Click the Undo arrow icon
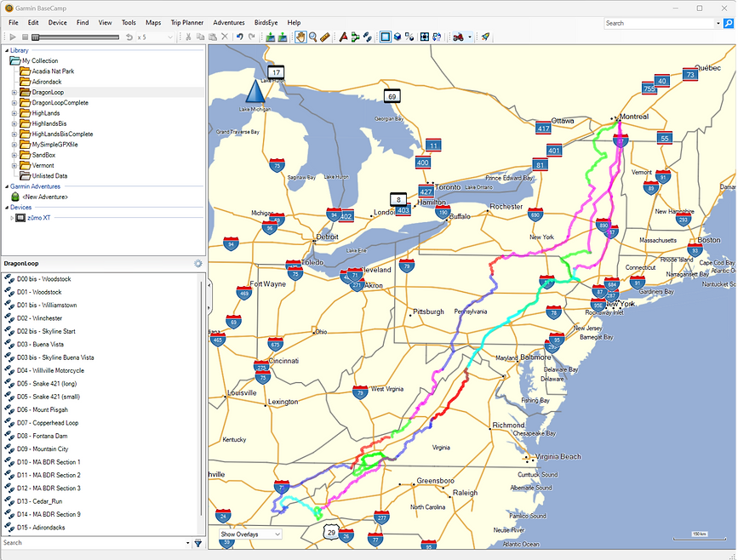 (239, 37)
